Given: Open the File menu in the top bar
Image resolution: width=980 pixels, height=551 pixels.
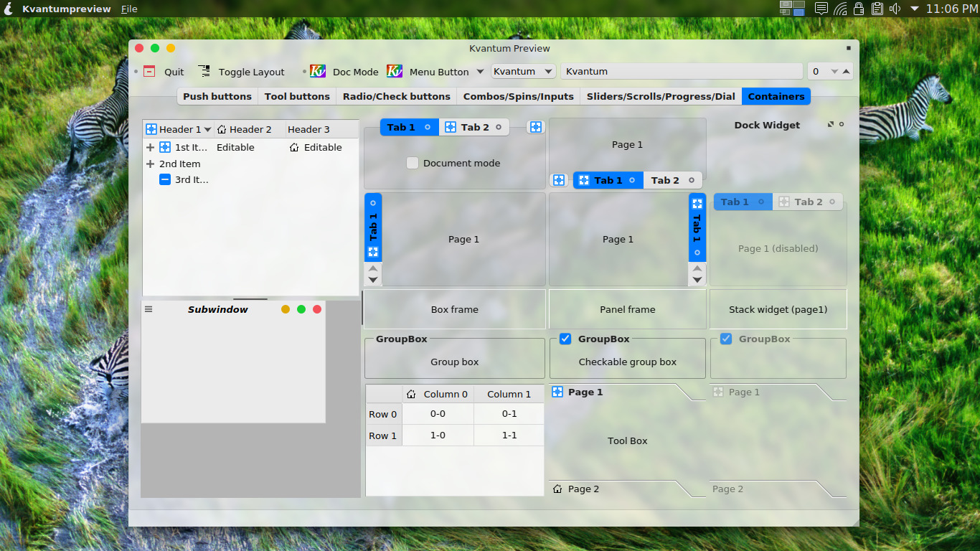Looking at the screenshot, I should 129,9.
